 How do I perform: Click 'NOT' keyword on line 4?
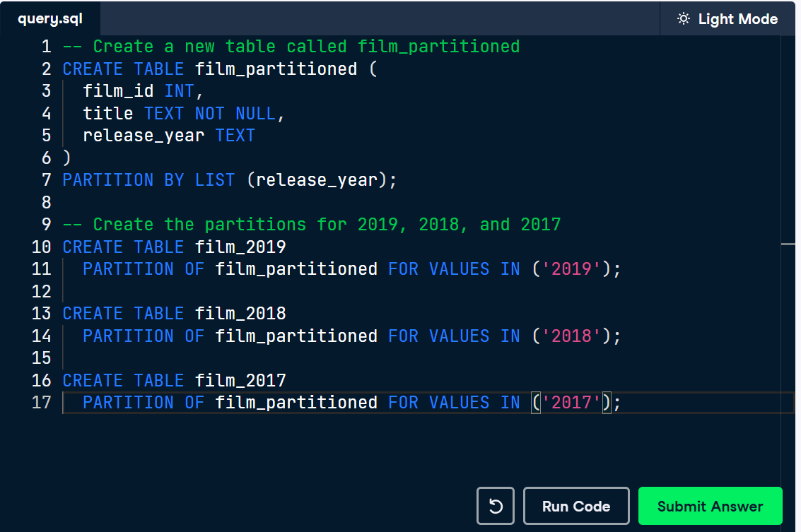coord(209,113)
